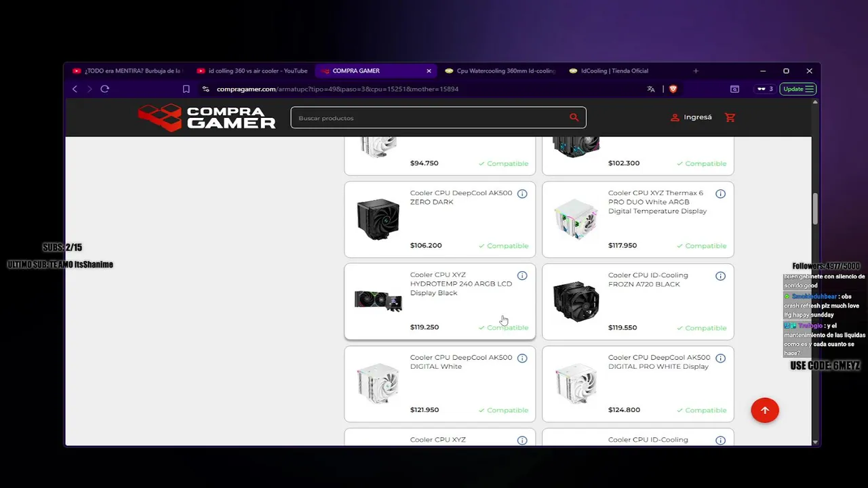Click the wallet icon in the toolbar

tap(734, 89)
